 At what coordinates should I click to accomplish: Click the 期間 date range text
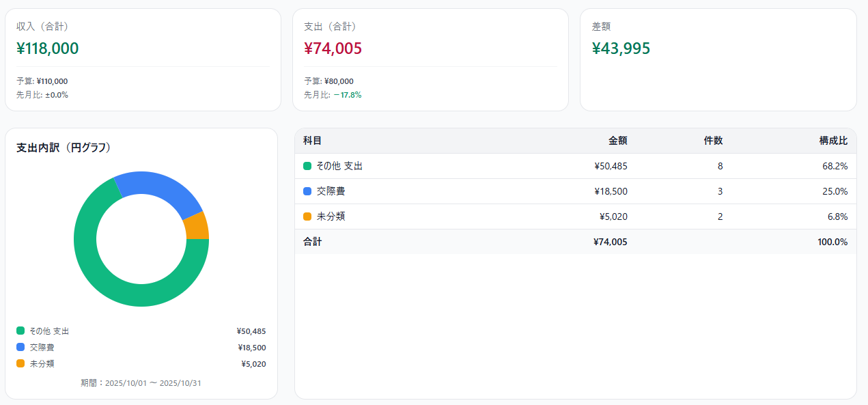click(141, 383)
